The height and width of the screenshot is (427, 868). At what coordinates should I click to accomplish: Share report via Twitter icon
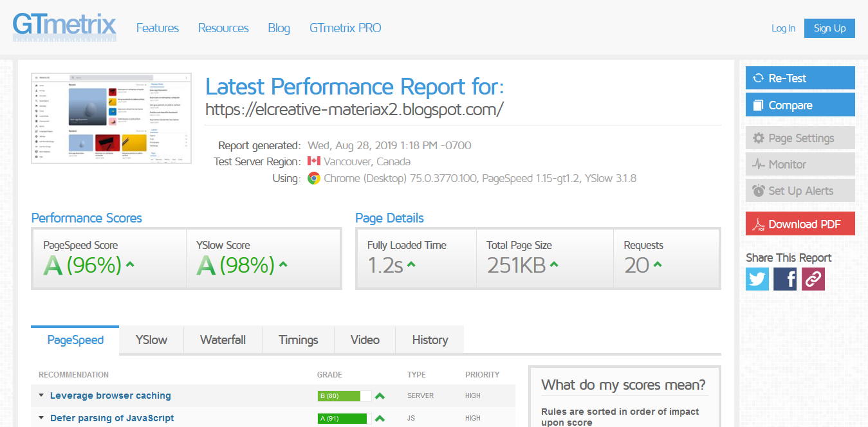coord(757,279)
